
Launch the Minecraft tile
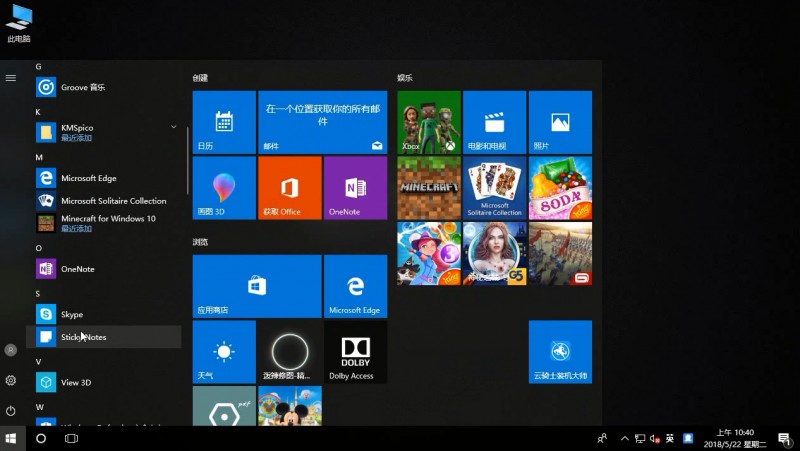coord(429,188)
